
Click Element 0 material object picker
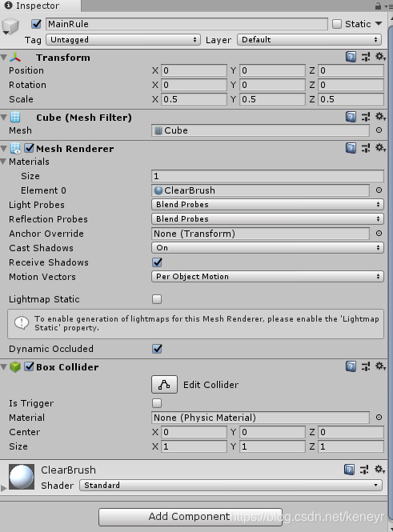pyautogui.click(x=379, y=190)
